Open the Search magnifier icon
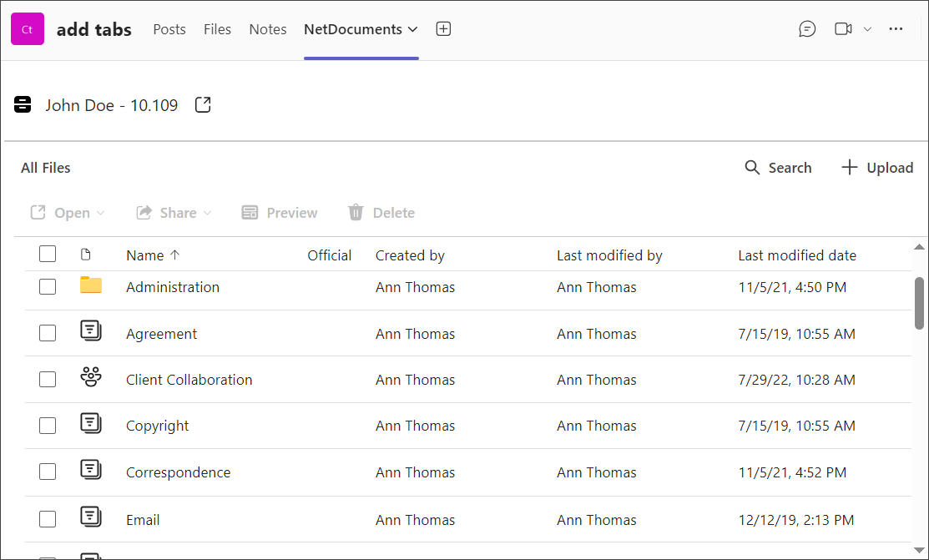Screen dimensions: 929x560 click(752, 167)
